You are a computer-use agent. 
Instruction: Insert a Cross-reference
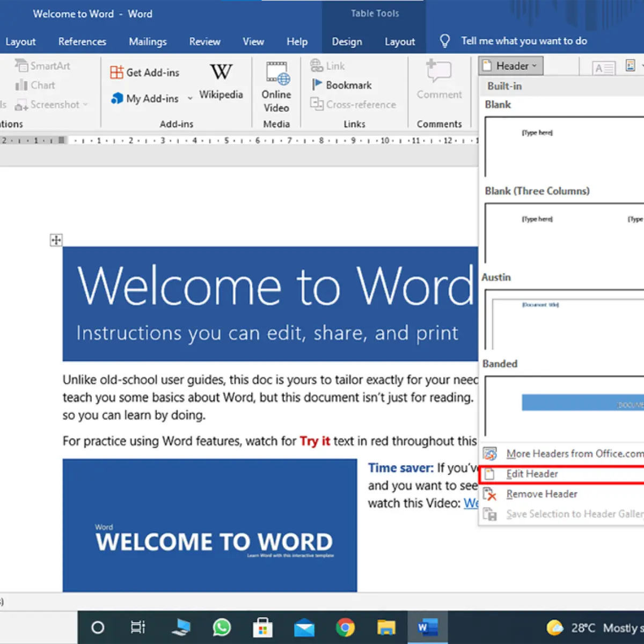pos(353,105)
